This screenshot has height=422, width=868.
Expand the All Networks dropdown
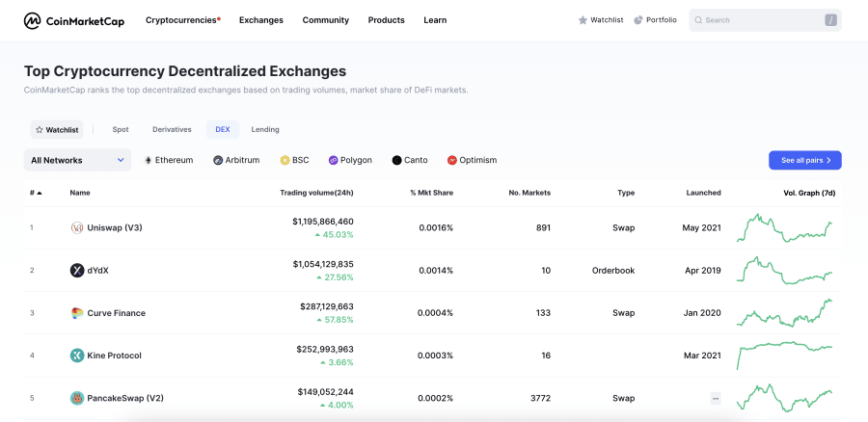pos(77,160)
